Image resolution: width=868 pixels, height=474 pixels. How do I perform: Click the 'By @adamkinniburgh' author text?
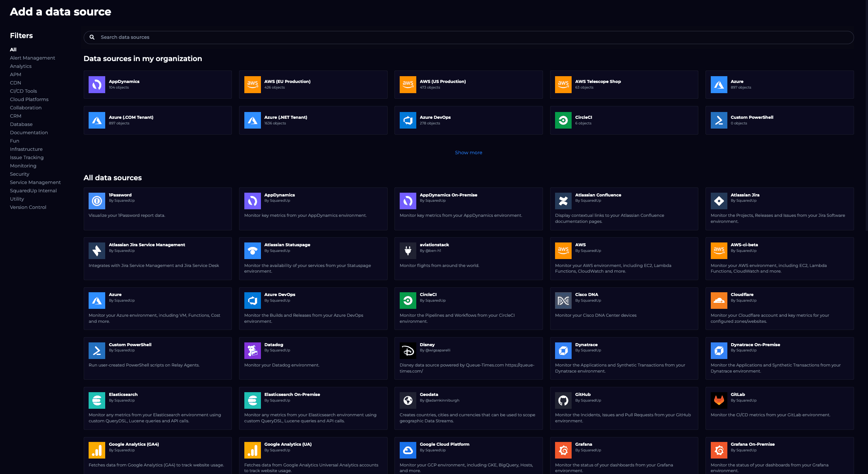pos(439,400)
